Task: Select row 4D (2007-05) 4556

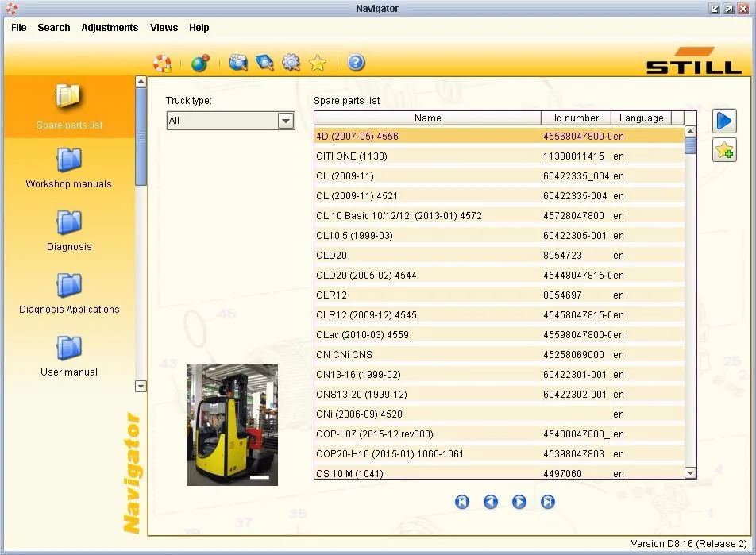Action: 499,137
